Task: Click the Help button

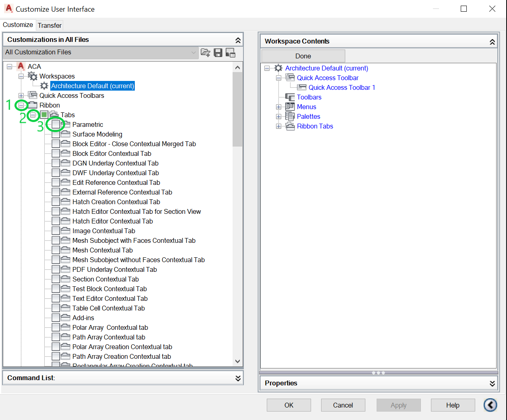Action: pyautogui.click(x=453, y=405)
